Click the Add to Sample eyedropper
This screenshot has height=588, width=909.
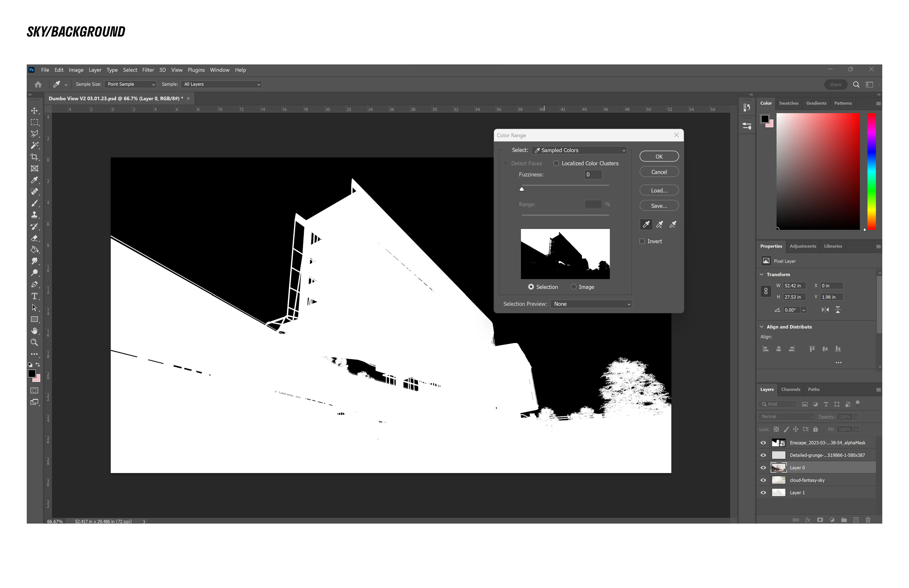click(x=659, y=225)
